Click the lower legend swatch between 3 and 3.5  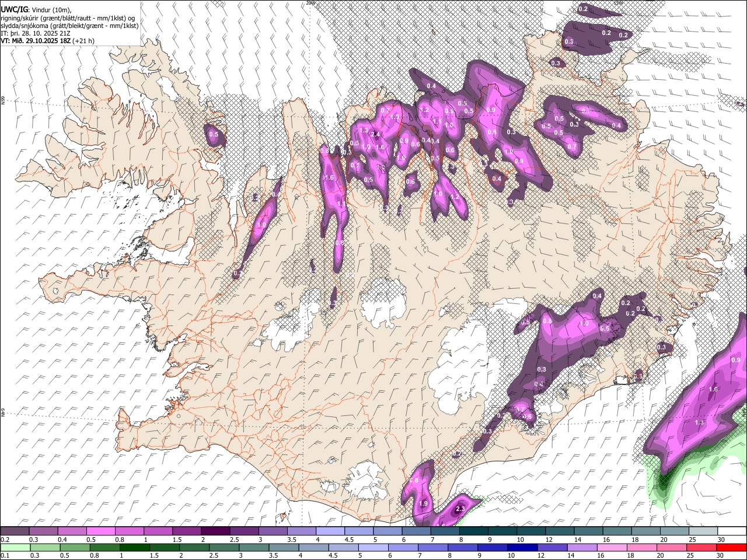coord(254,547)
